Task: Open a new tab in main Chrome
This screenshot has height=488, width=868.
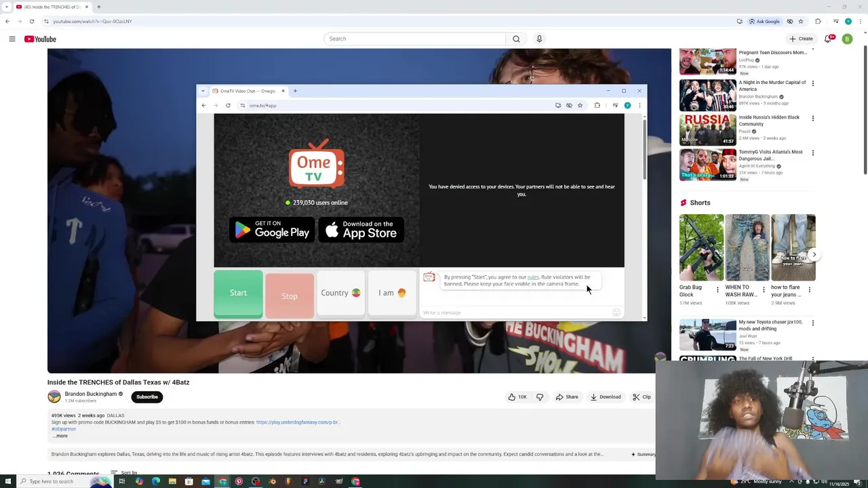Action: pos(98,7)
